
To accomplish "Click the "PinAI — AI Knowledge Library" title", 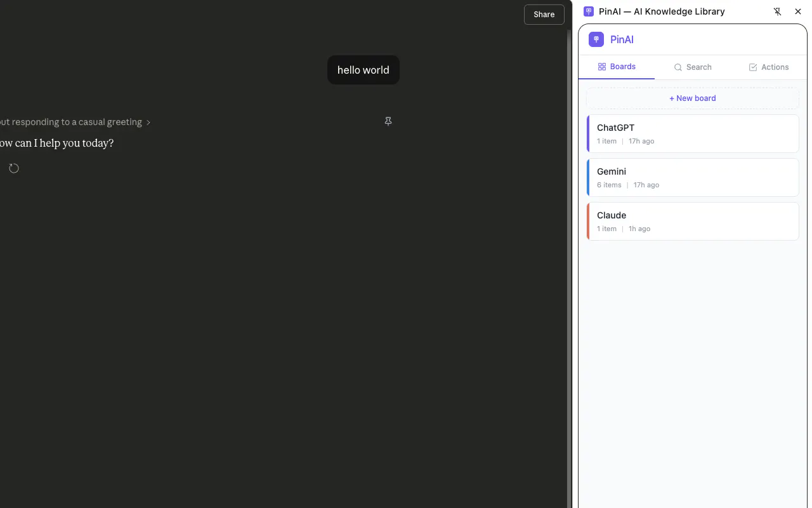I will (x=662, y=11).
